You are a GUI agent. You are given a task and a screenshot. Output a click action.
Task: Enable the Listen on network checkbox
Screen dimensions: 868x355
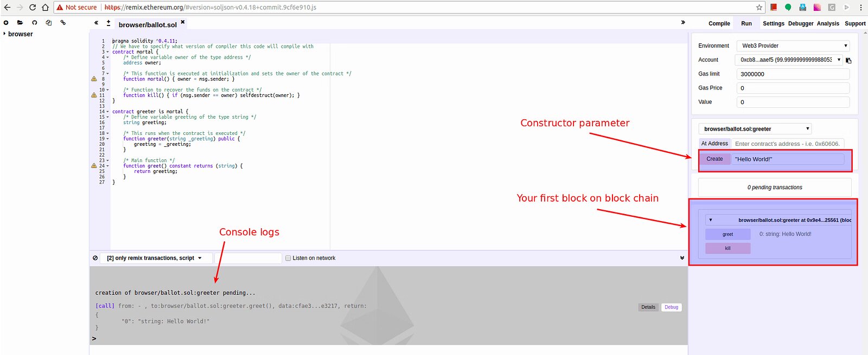288,258
